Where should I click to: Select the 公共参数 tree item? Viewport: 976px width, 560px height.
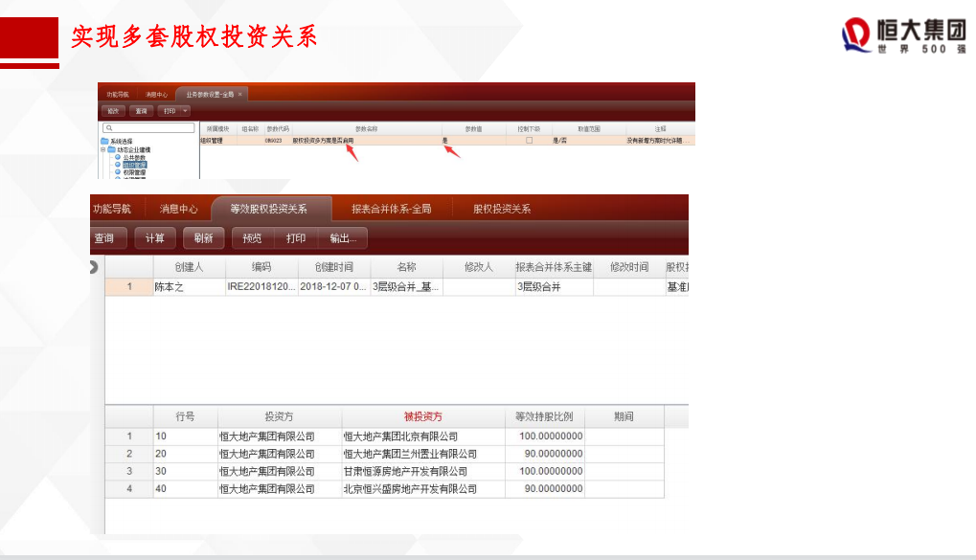[x=134, y=157]
